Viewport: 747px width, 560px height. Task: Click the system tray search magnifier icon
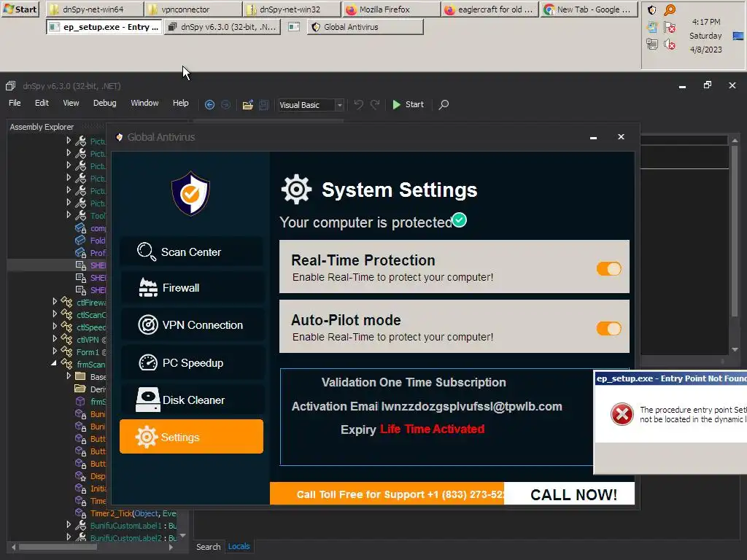(x=670, y=9)
